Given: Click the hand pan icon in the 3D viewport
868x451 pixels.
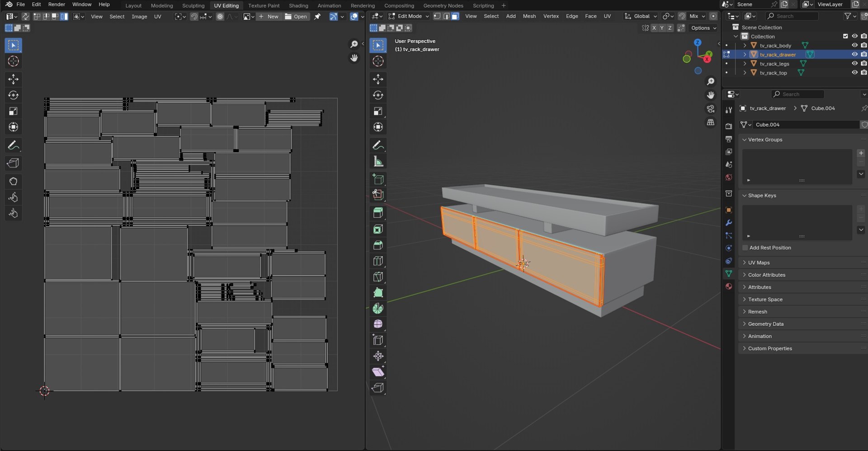Looking at the screenshot, I should 711,95.
